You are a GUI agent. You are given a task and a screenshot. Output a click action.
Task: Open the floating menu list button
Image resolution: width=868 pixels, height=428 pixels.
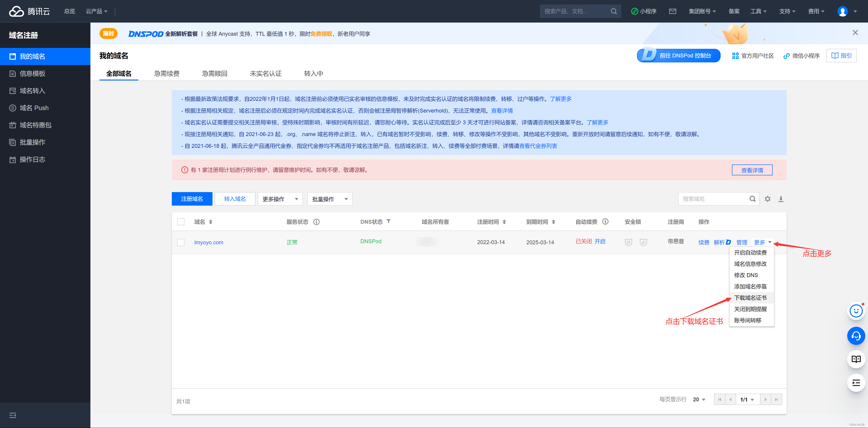pyautogui.click(x=856, y=383)
